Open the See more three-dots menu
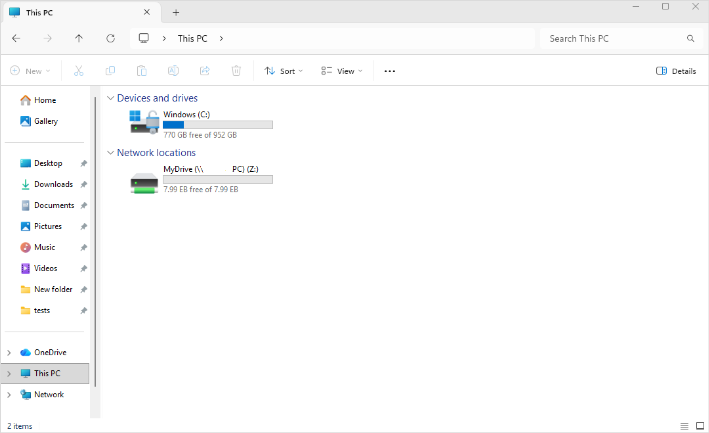This screenshot has height=433, width=709. click(x=390, y=71)
